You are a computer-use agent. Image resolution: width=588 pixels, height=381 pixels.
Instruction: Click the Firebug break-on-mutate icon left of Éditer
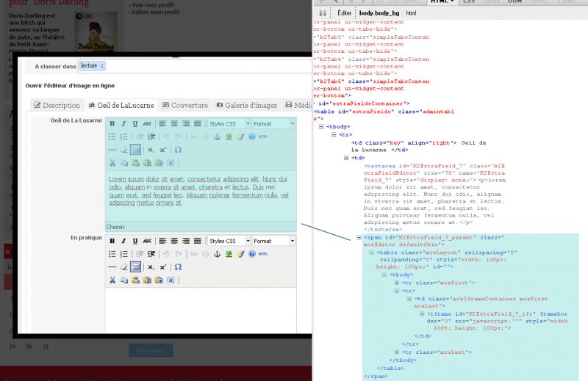[323, 12]
